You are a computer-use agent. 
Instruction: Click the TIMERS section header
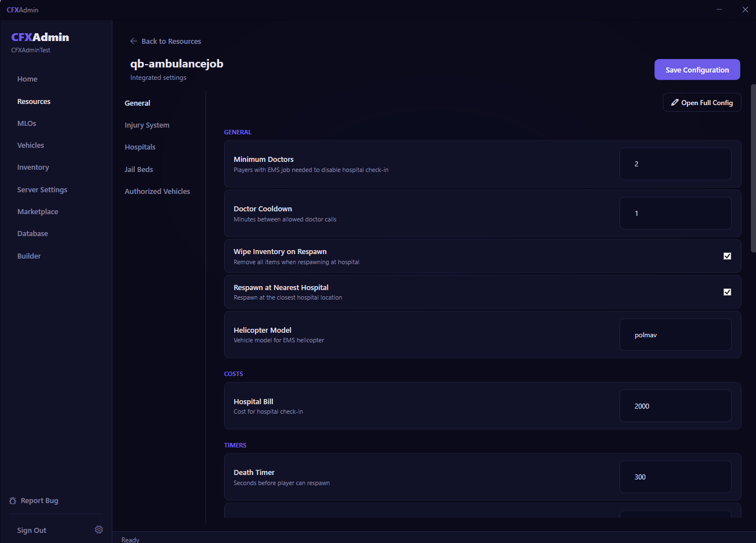235,445
